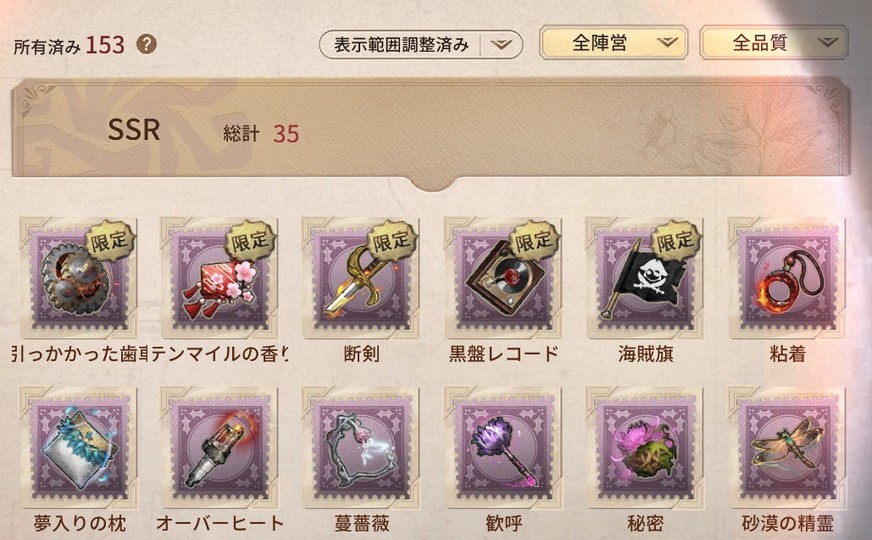Choose the 黒盤レコード record player stamp
Image resolution: width=872 pixels, height=540 pixels.
[503, 278]
